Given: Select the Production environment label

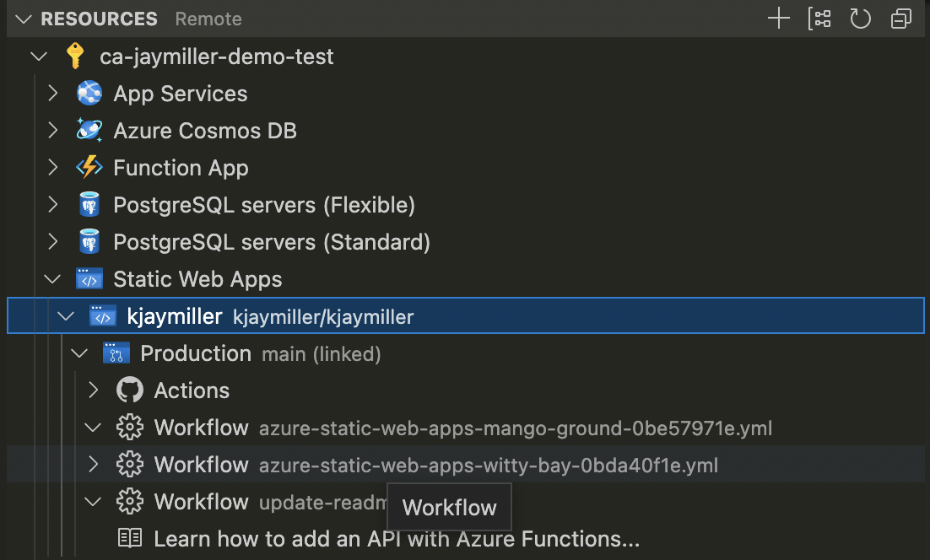Looking at the screenshot, I should [x=196, y=353].
